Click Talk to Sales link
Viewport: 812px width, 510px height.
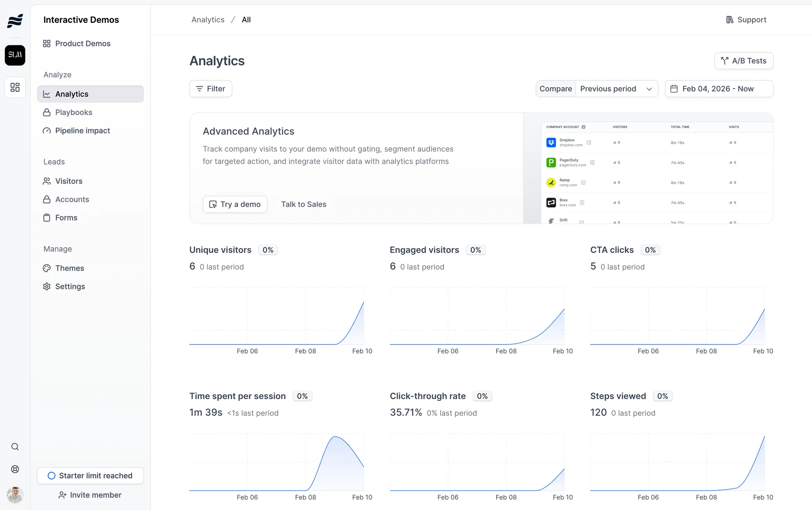303,204
